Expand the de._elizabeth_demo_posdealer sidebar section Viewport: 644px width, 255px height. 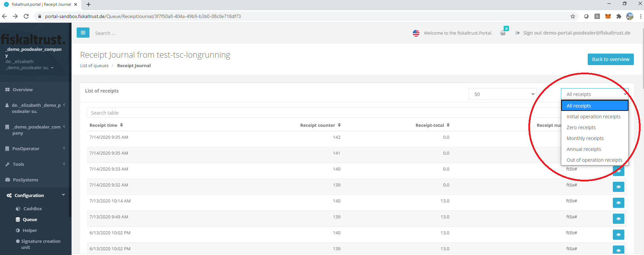pos(64,105)
